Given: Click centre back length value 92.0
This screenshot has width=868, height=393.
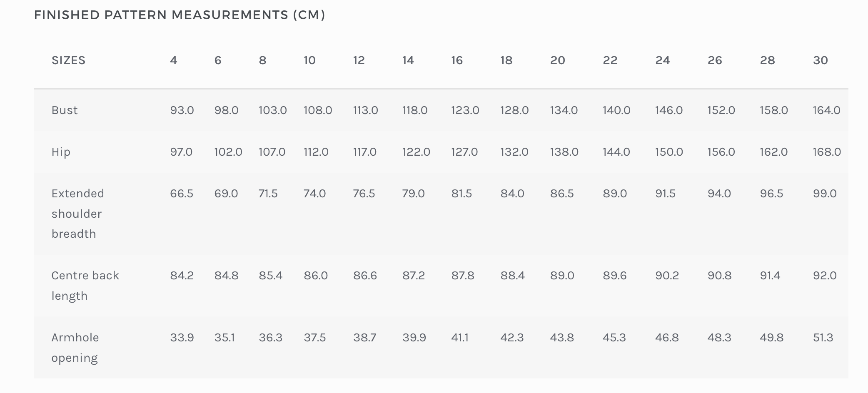Looking at the screenshot, I should pyautogui.click(x=825, y=276).
